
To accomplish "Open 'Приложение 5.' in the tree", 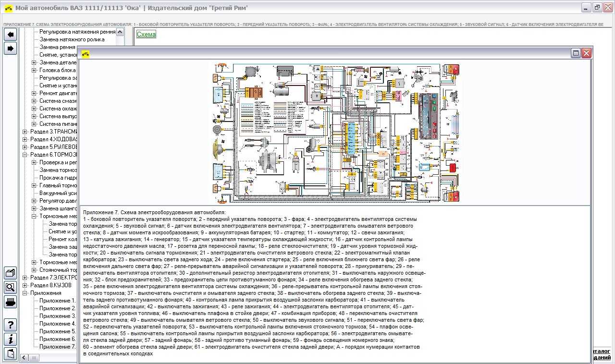I will [58, 331].
